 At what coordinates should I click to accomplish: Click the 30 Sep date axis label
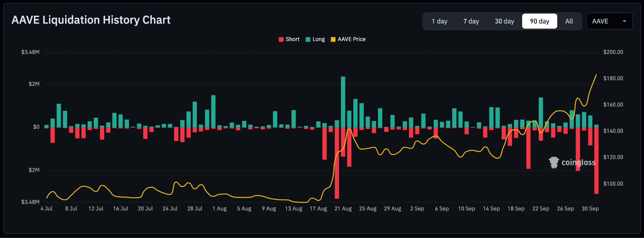point(590,209)
